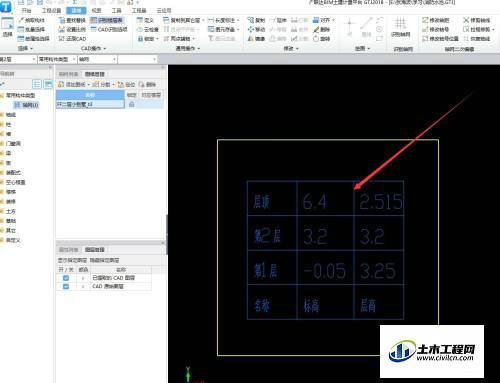The height and width of the screenshot is (383, 500).
Task: Click the trim axis line (修剪轴线) tool
Action: click(477, 20)
